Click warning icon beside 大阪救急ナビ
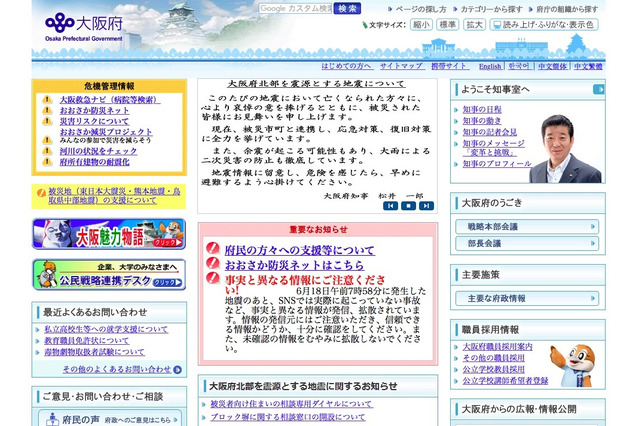640x426 pixels. coord(47,100)
